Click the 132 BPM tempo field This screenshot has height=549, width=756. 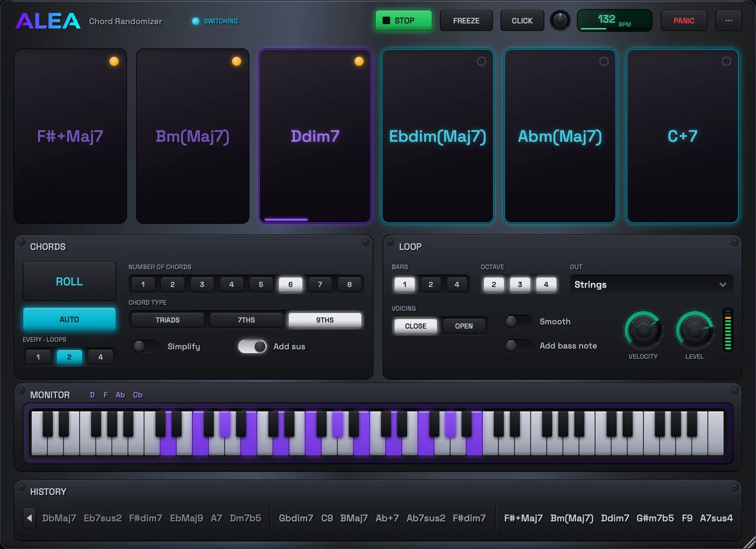[614, 20]
